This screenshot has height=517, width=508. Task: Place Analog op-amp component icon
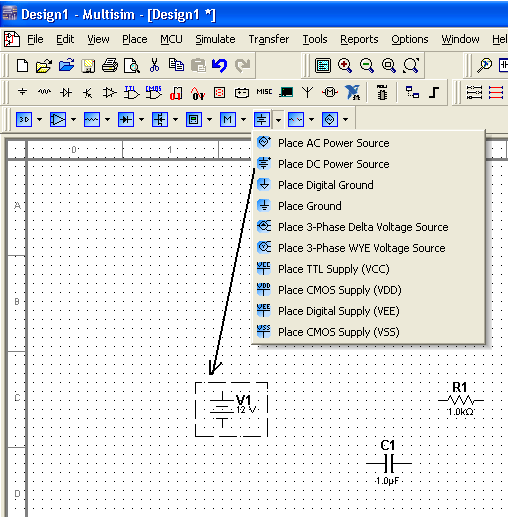110,92
